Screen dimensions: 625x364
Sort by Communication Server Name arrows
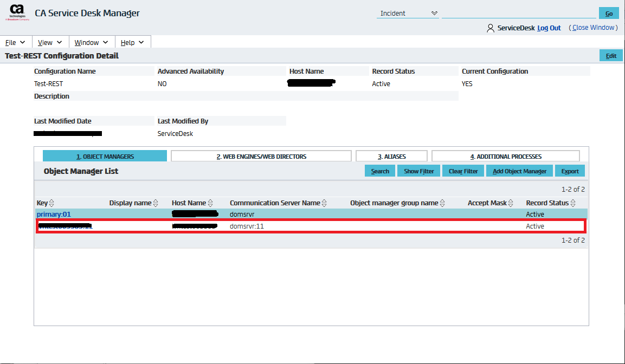324,203
